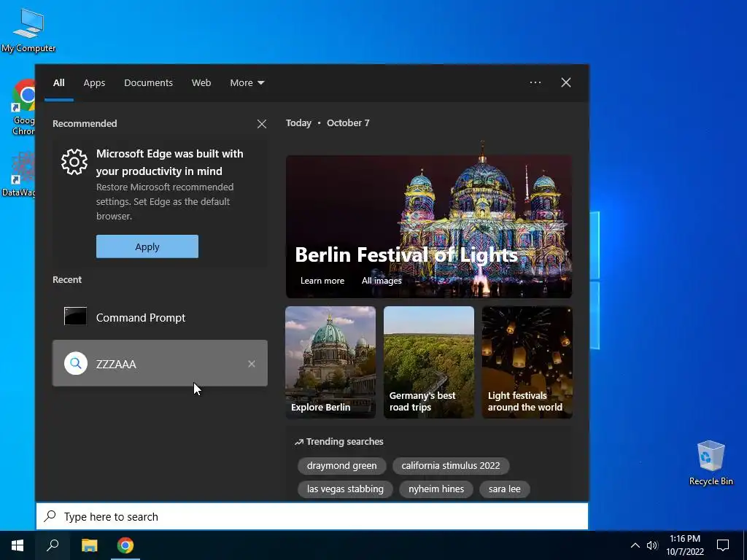Click the taskbar search magnifier icon
Screen dimensions: 747x560
[x=53, y=545]
